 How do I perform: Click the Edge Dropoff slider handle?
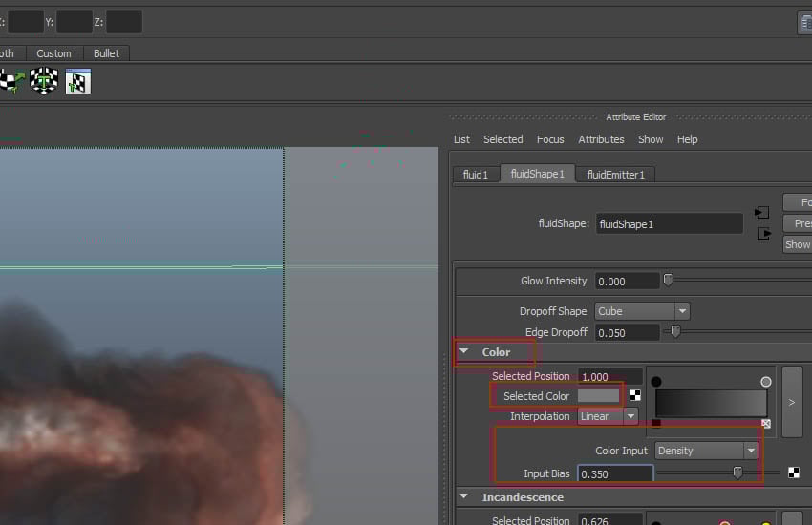click(x=675, y=331)
